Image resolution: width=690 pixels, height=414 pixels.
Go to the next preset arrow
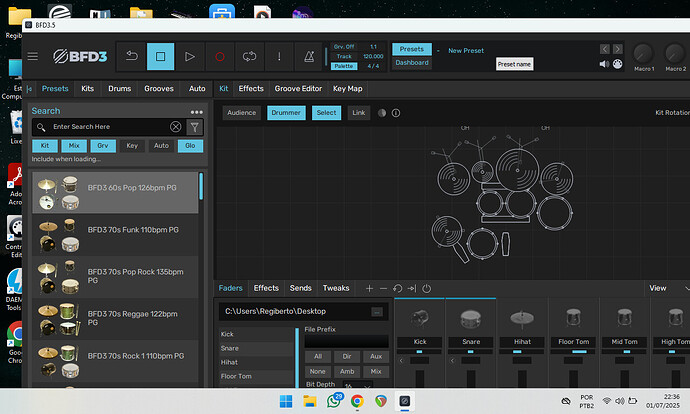[617, 49]
